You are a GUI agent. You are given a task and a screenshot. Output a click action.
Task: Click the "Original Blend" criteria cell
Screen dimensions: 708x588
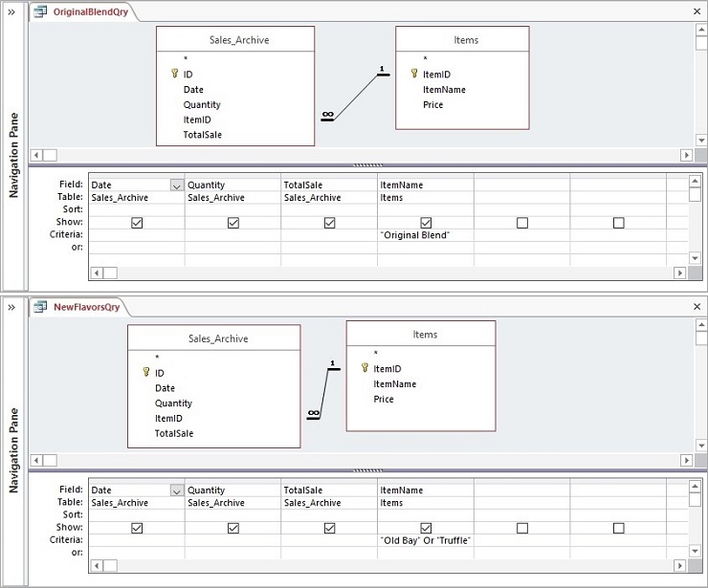[425, 235]
